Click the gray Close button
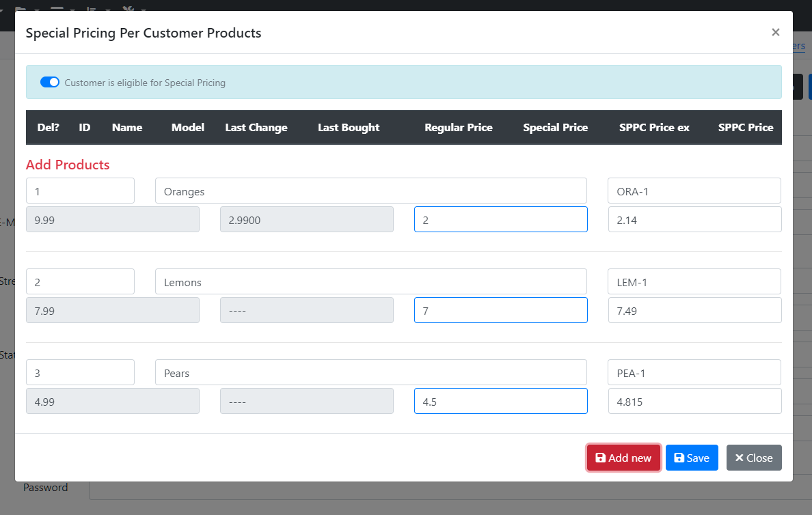The width and height of the screenshot is (812, 515). pyautogui.click(x=754, y=458)
